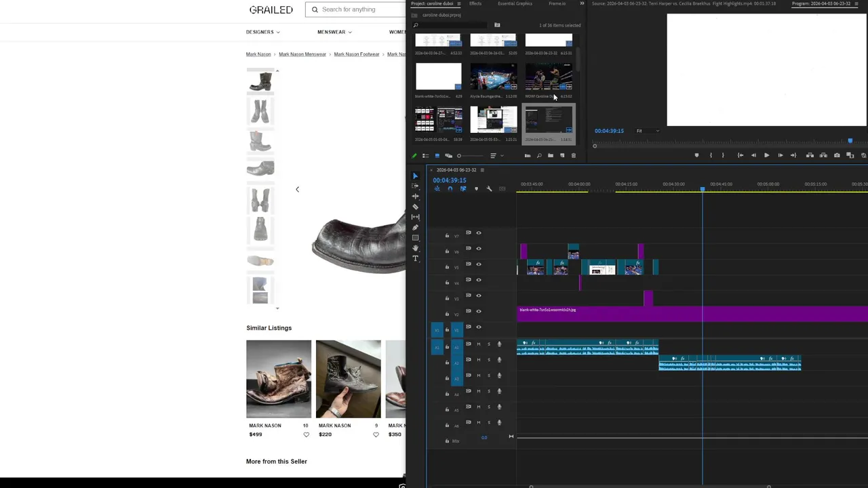Select the Track Select Forward tool
The height and width of the screenshot is (488, 868).
pyautogui.click(x=416, y=186)
